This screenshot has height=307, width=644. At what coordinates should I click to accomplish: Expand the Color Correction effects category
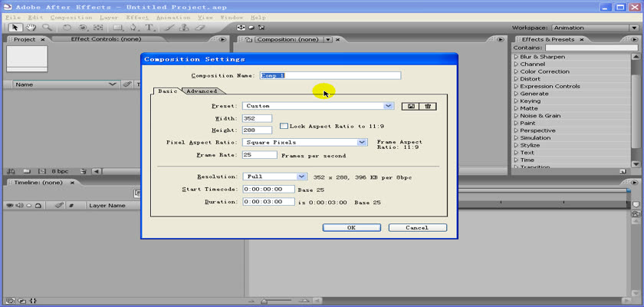coord(516,71)
